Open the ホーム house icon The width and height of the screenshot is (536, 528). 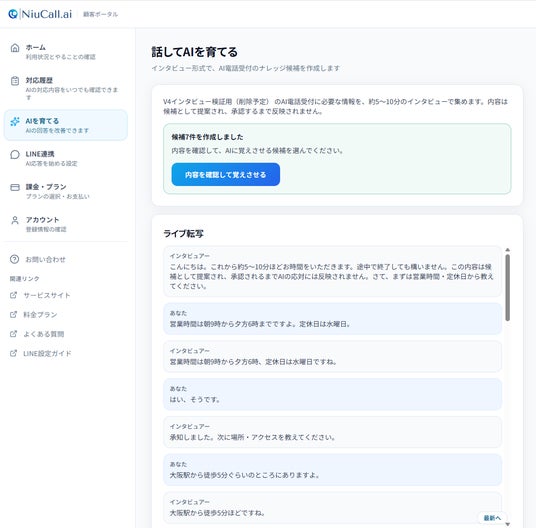[x=15, y=48]
